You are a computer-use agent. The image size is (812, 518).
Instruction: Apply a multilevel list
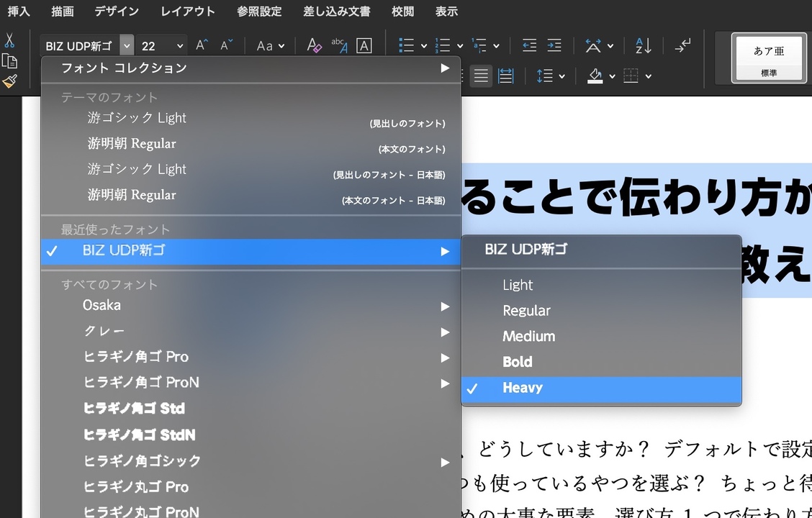tap(479, 45)
